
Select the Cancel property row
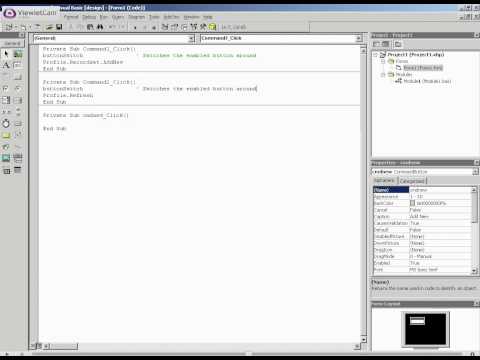pyautogui.click(x=422, y=210)
